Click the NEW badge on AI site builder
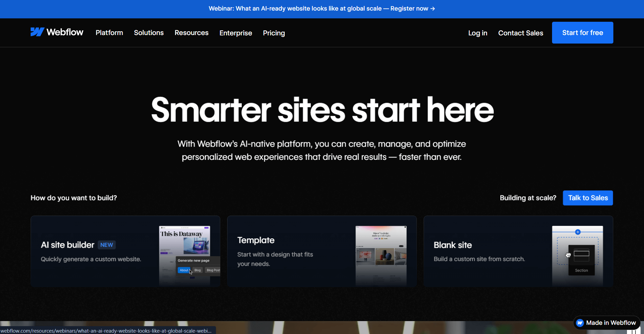This screenshot has height=334, width=644. pyautogui.click(x=107, y=245)
